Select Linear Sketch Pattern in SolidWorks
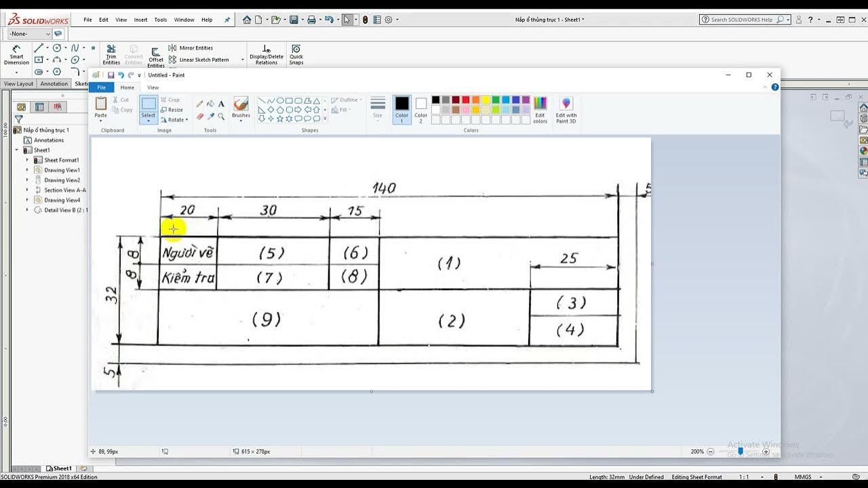Screen dimensions: 868x488 click(199, 60)
